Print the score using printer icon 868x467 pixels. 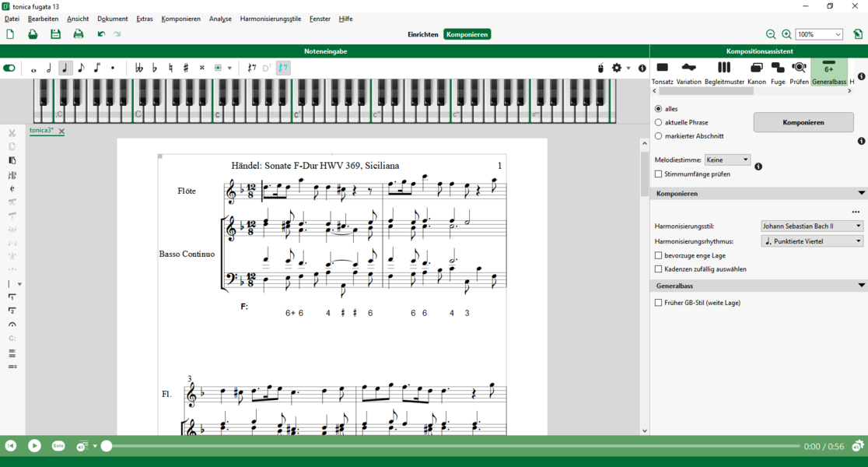click(x=79, y=34)
